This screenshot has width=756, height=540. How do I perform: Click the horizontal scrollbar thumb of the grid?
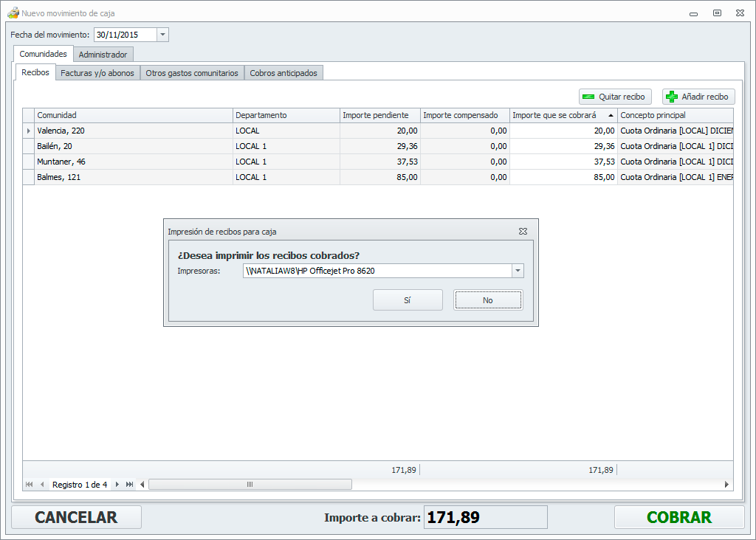point(250,485)
